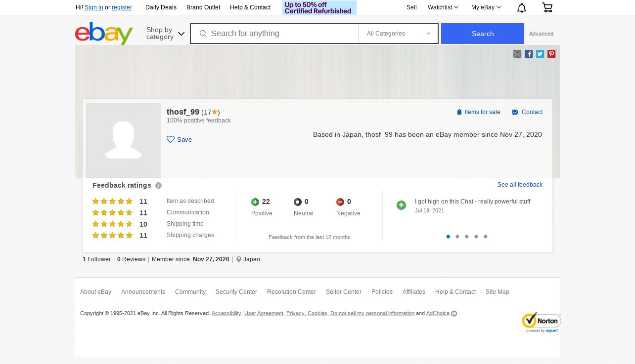635x364 pixels.
Task: Click the Shipping time rating stars
Action: [x=112, y=224]
